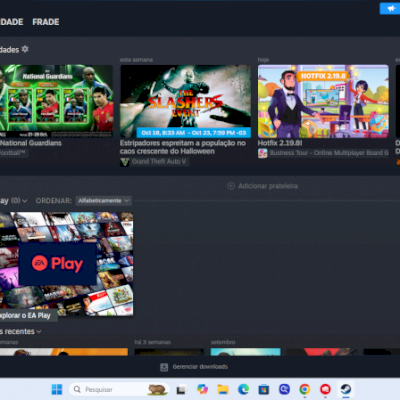Screen dimensions: 400x400
Task: Open the partially visible DADE community tab
Action: tap(12, 22)
